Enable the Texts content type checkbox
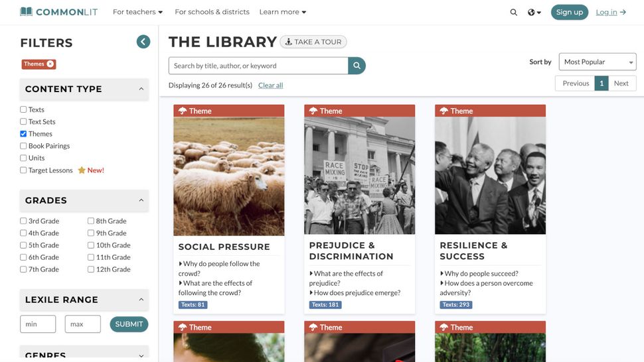 (23, 109)
